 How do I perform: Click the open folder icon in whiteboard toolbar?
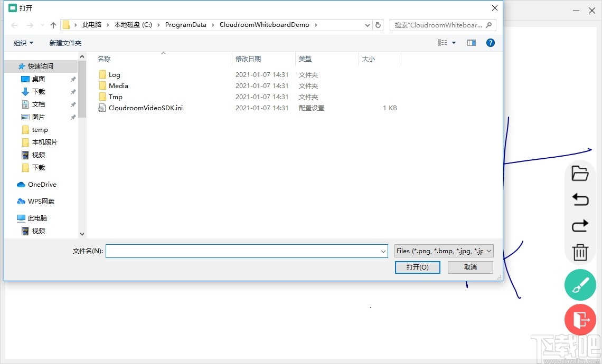580,174
